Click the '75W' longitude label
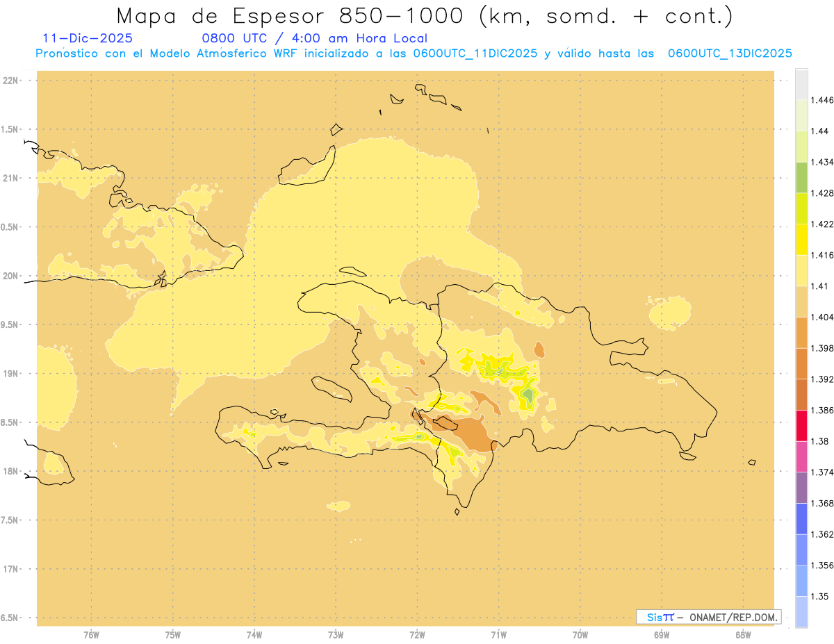Image resolution: width=834 pixels, height=644 pixels. 173,634
